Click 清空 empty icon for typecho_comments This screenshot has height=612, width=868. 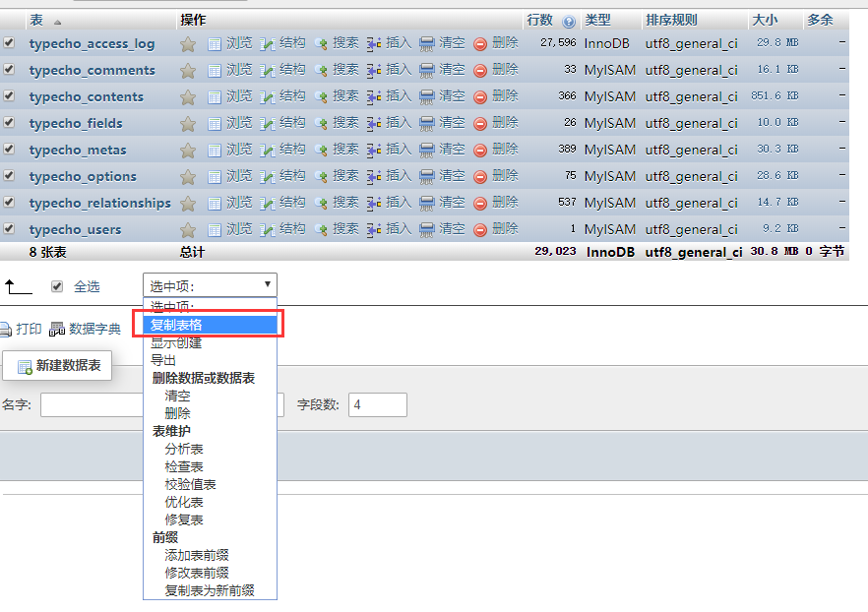427,71
